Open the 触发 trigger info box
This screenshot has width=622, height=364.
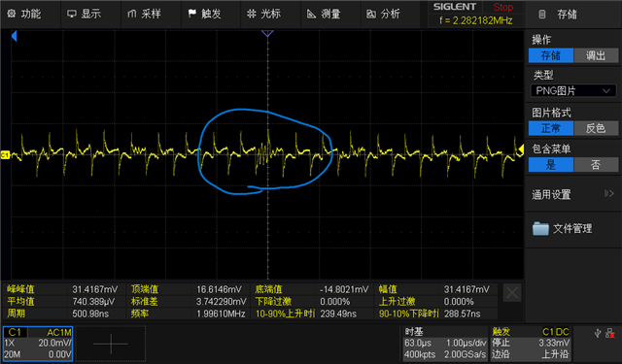point(531,344)
